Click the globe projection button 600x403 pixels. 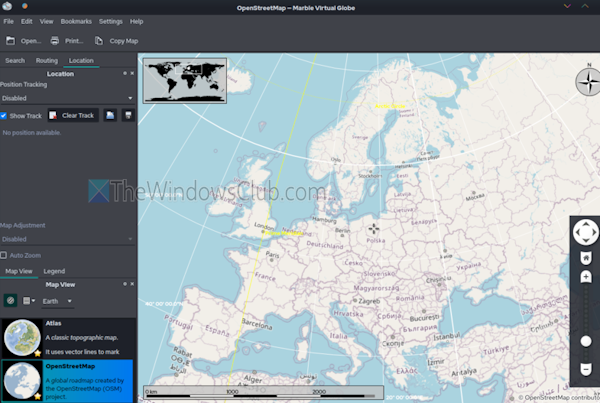coord(10,301)
